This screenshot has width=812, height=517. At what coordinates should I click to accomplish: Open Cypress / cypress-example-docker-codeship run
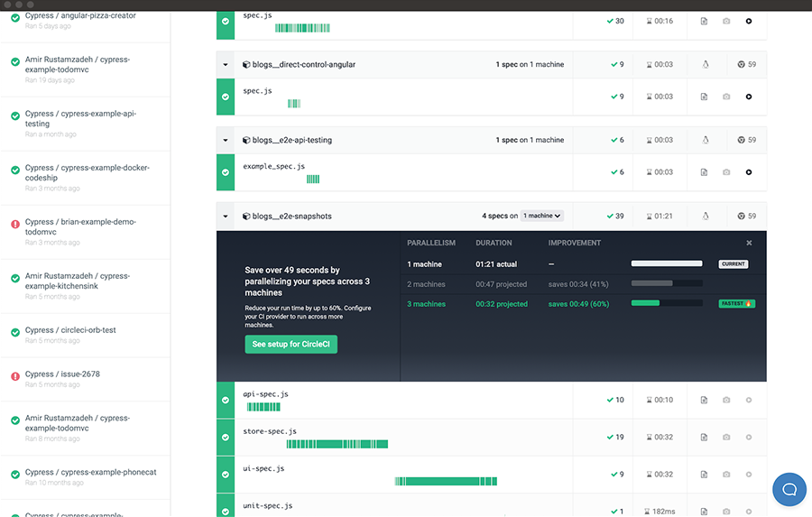click(86, 179)
